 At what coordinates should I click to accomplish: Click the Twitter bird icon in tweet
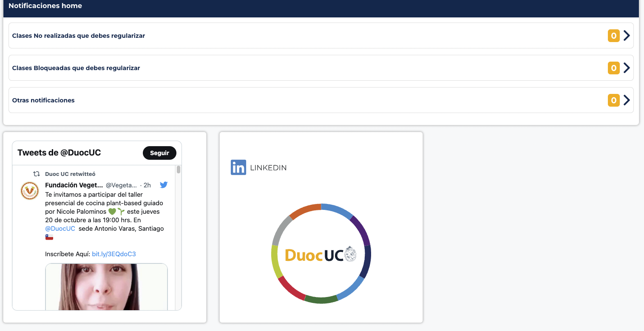click(164, 185)
